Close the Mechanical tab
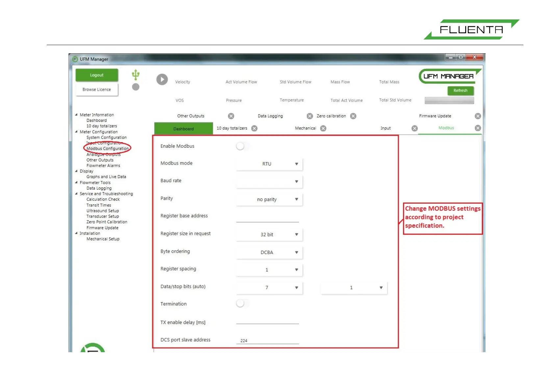 [323, 128]
